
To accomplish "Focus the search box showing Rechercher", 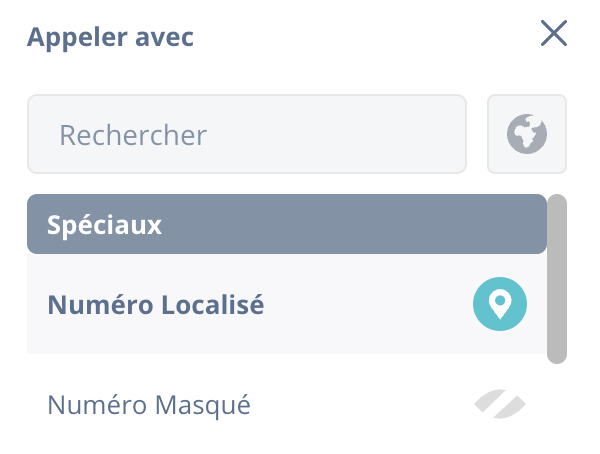I will click(247, 134).
